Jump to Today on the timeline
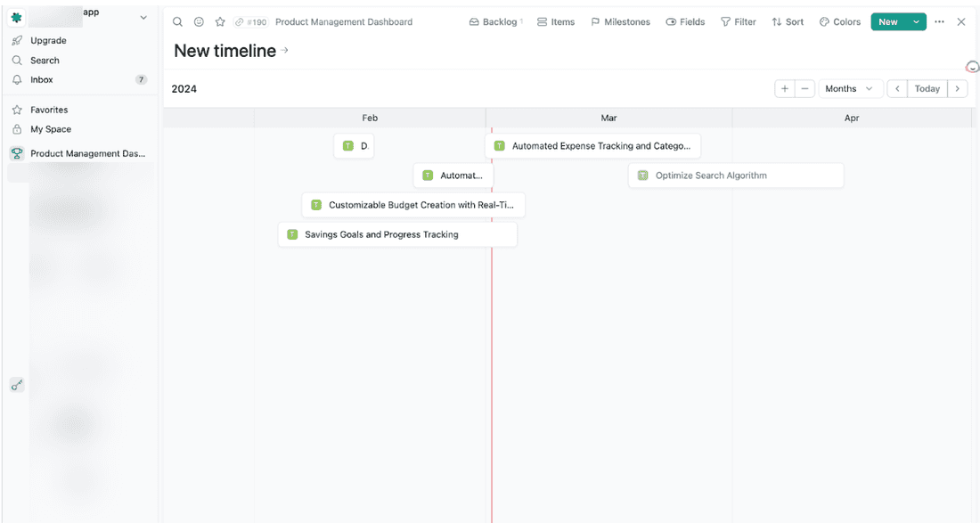This screenshot has width=980, height=523. [927, 88]
